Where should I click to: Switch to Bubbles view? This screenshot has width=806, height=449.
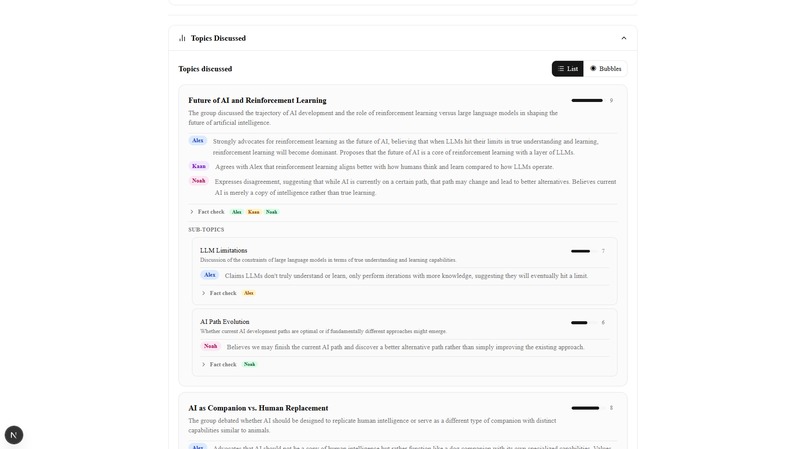click(606, 68)
